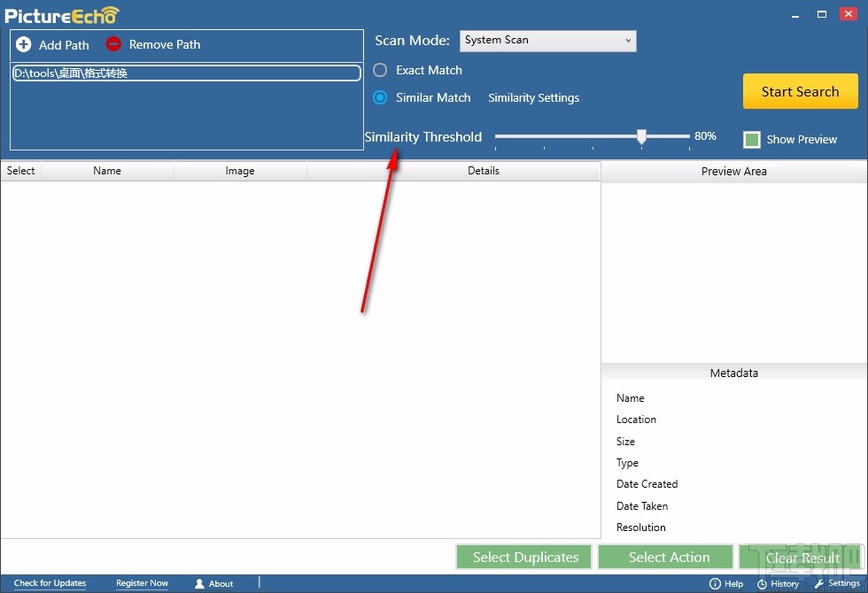The image size is (868, 593).
Task: Open Help via the info icon
Action: point(715,583)
